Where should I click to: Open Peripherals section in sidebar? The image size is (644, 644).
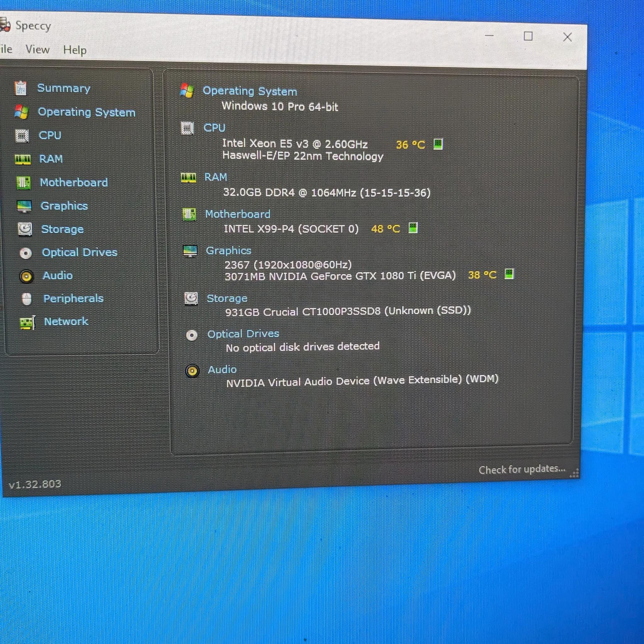pyautogui.click(x=73, y=299)
